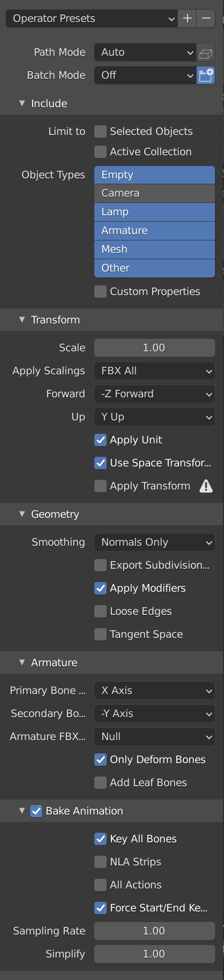This screenshot has width=224, height=980.
Task: Collapse the Geometry section
Action: tap(22, 514)
